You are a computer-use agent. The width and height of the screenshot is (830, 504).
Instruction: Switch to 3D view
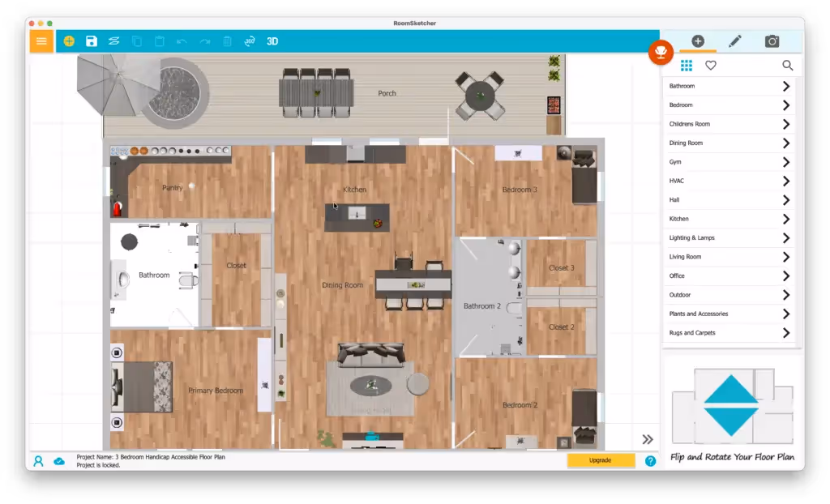coord(272,41)
